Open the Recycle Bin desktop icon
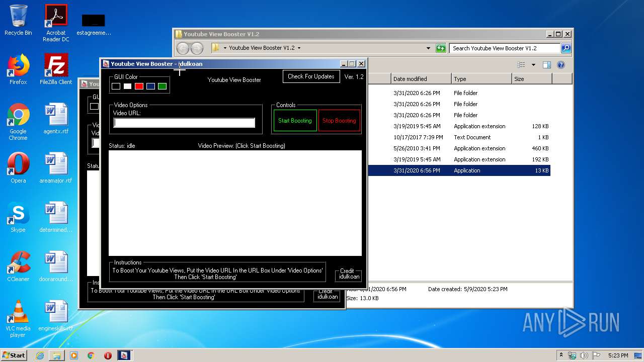The image size is (644, 362). coord(18,21)
